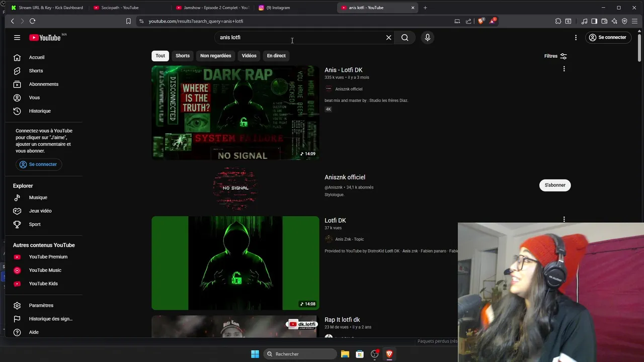The image size is (644, 362).
Task: Click the YouTube logo
Action: click(45, 38)
